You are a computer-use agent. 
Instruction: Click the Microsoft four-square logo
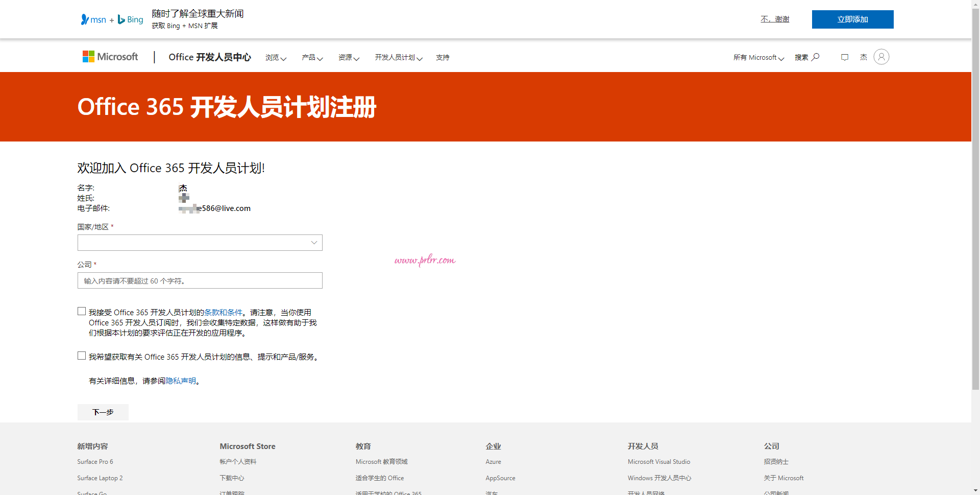pyautogui.click(x=88, y=56)
